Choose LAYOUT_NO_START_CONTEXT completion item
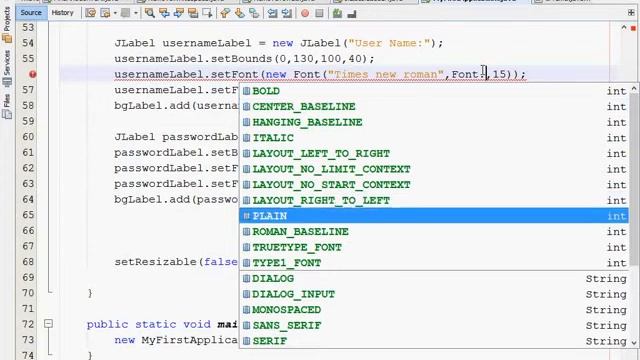This screenshot has height=360, width=640. pyautogui.click(x=433, y=184)
